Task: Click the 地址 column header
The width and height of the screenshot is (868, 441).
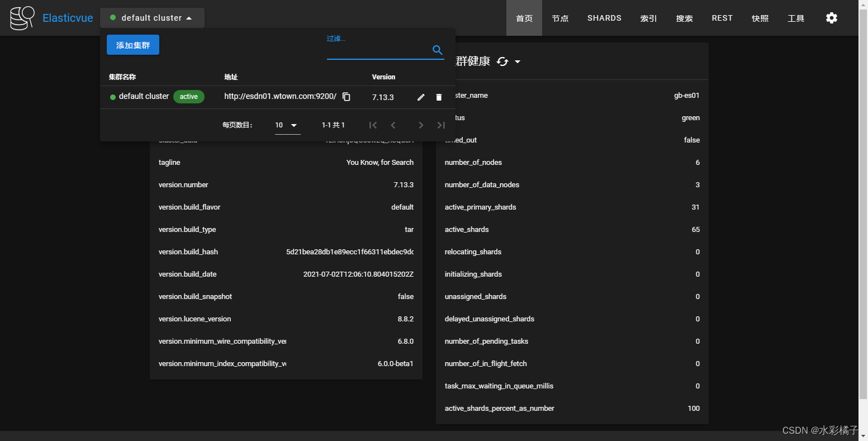Action: pyautogui.click(x=231, y=77)
